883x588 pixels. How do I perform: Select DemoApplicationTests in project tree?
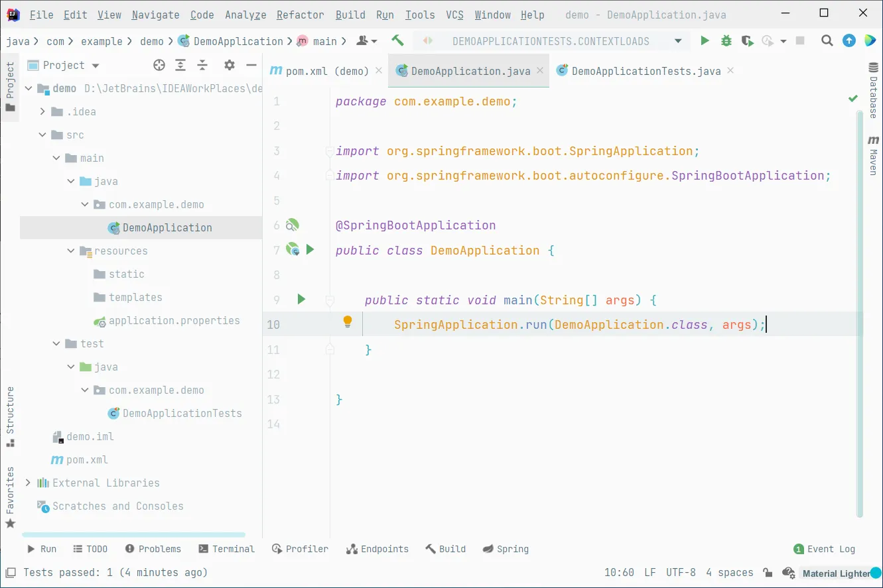tap(174, 413)
